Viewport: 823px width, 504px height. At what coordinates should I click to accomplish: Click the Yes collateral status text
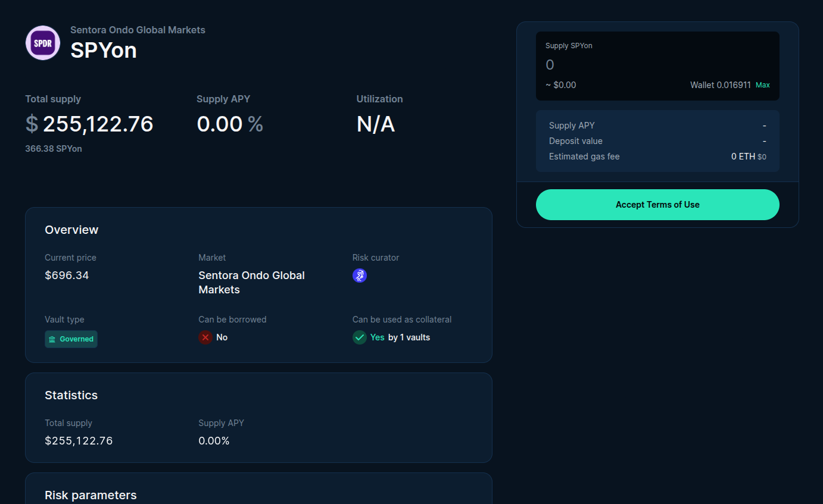pyautogui.click(x=378, y=337)
